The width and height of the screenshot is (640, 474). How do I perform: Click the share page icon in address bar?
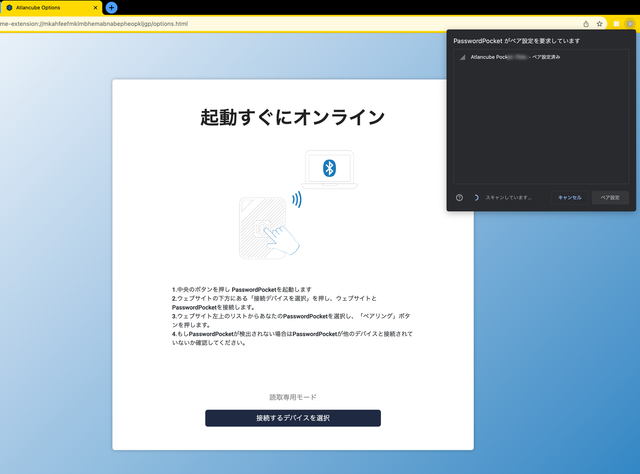[586, 24]
